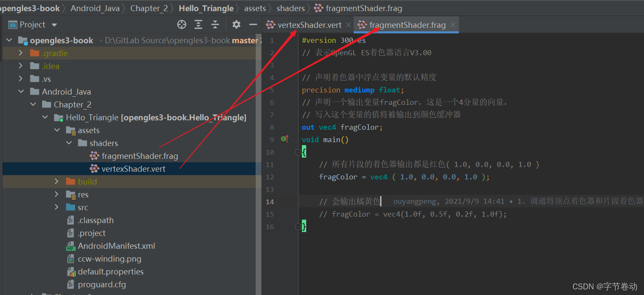Click the assets folder icon
The image size is (644, 295).
pyautogui.click(x=71, y=130)
